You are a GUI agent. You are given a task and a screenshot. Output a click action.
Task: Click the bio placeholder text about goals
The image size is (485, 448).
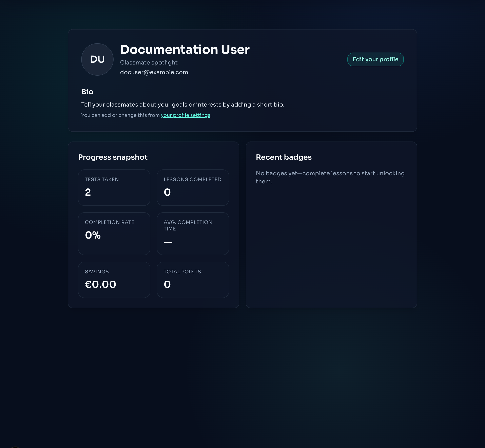point(182,105)
